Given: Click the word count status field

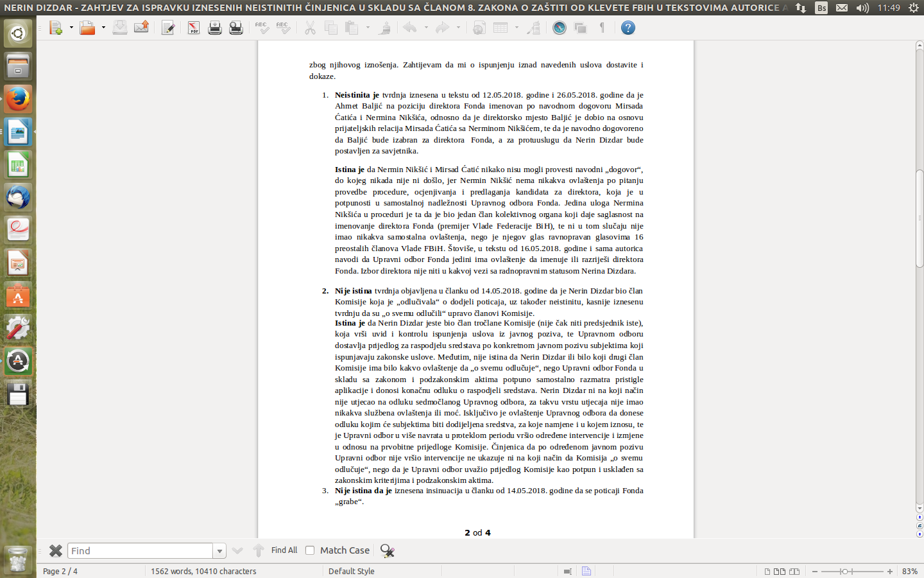Looking at the screenshot, I should coord(203,571).
